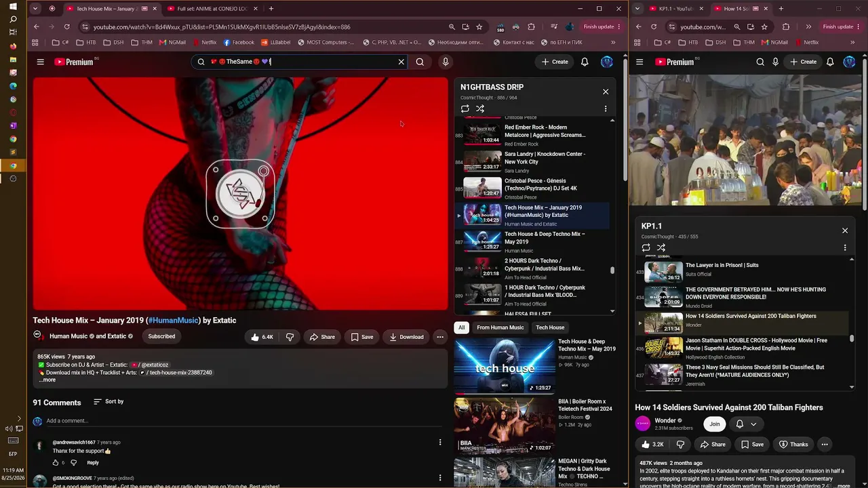This screenshot has width=868, height=488.
Task: Reply to the @andrewsavich1667 comment
Action: tap(93, 463)
